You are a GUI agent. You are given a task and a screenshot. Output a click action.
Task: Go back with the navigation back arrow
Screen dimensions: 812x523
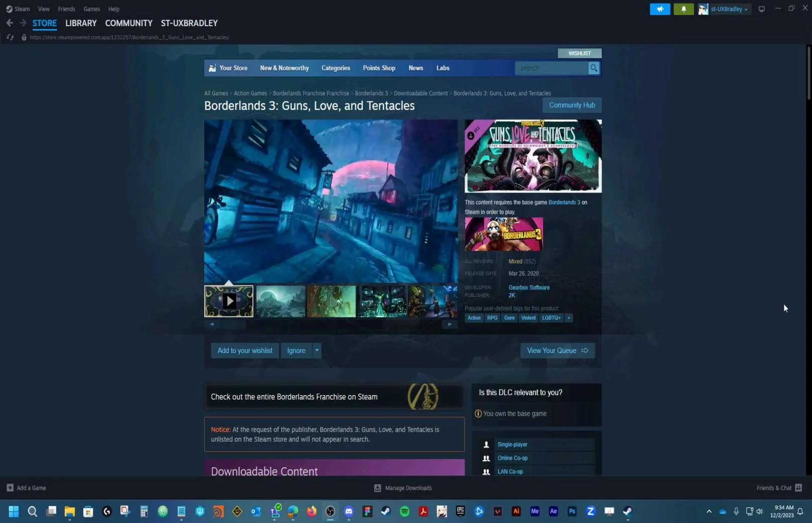pos(10,23)
